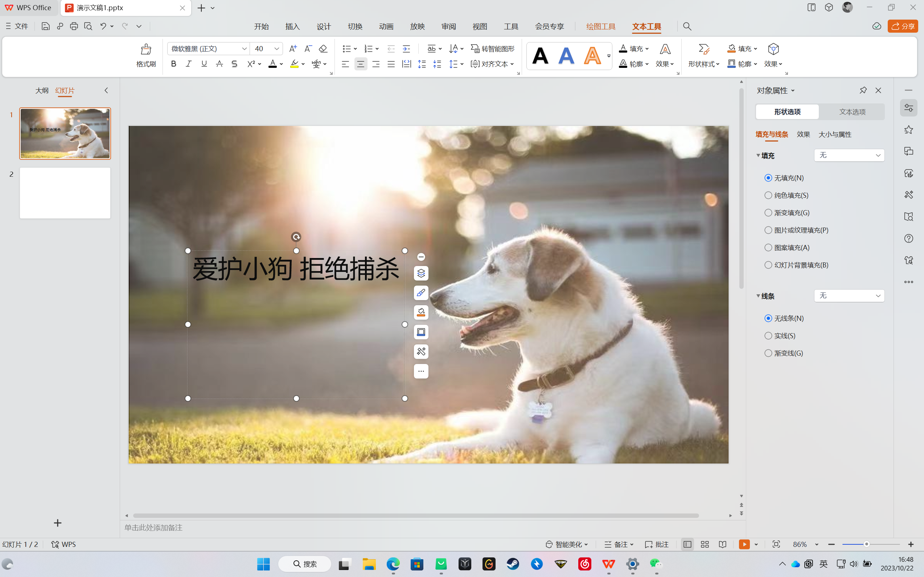Click the save document icon
This screenshot has height=577, width=924.
(45, 26)
